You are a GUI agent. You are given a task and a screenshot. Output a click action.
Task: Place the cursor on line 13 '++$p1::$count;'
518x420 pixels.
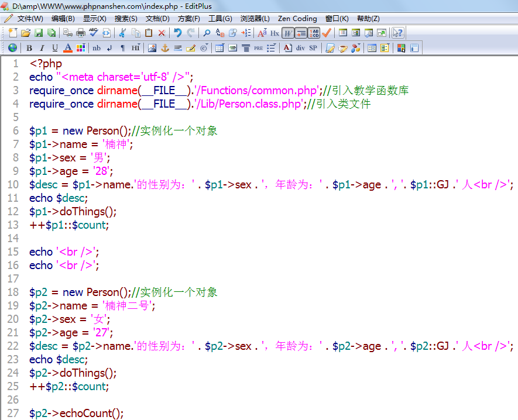(69, 225)
